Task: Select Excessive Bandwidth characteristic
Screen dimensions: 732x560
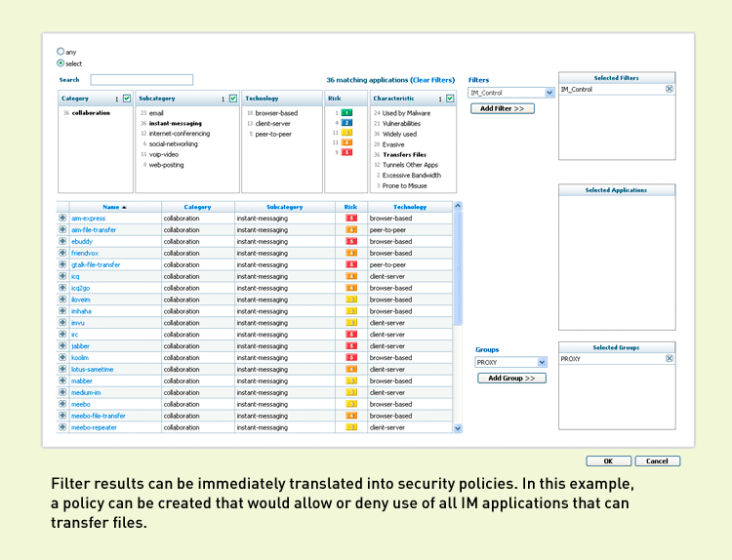Action: coord(411,175)
